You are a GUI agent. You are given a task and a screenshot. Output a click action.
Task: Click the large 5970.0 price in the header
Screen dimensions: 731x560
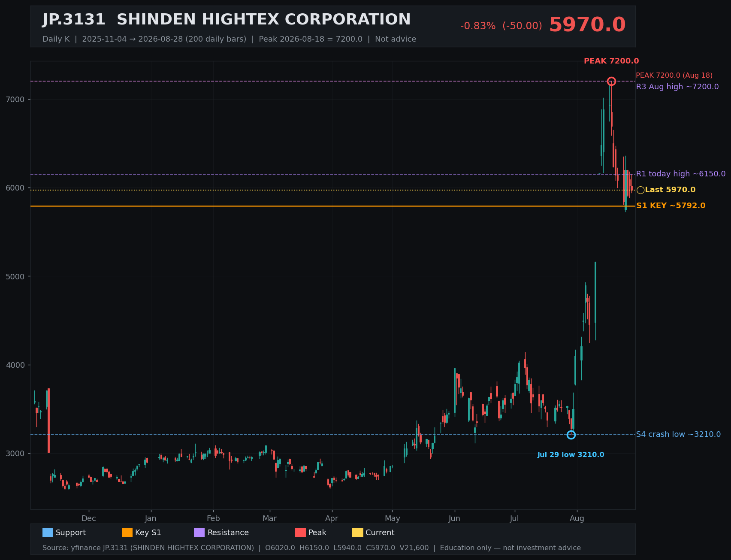[587, 25]
